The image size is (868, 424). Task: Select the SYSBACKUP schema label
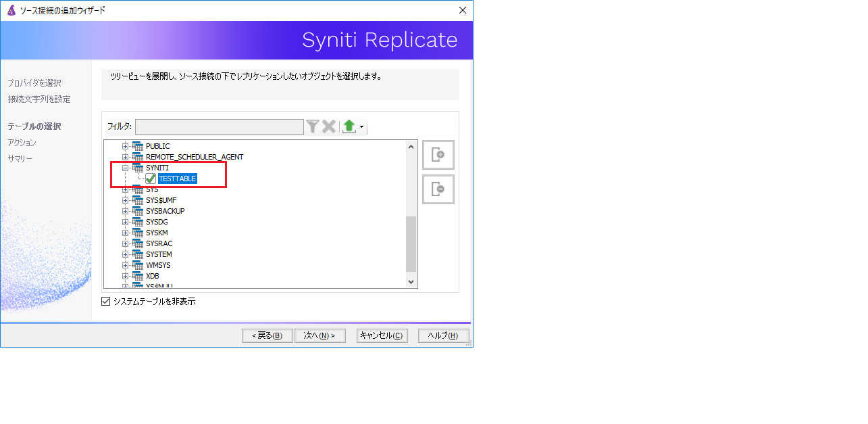click(165, 211)
